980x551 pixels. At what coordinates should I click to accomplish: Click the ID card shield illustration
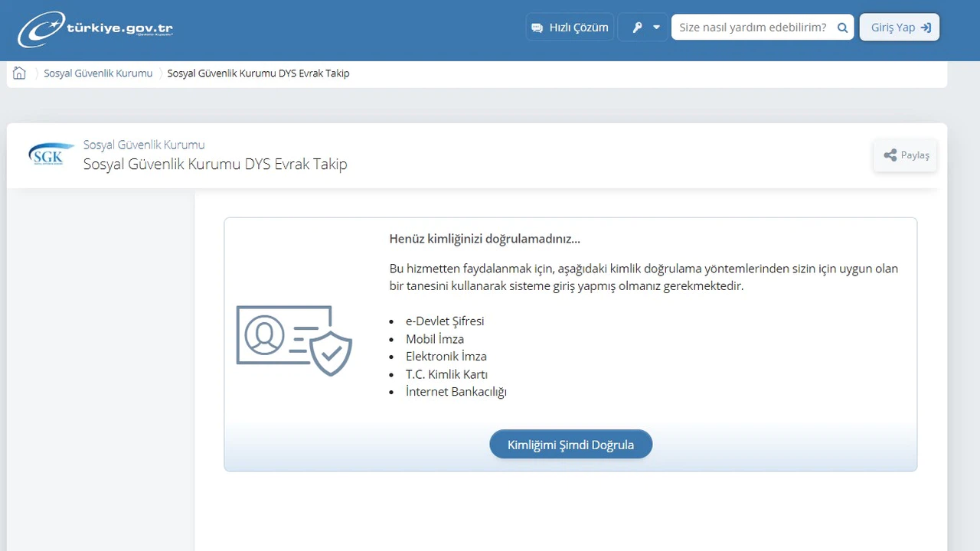294,340
